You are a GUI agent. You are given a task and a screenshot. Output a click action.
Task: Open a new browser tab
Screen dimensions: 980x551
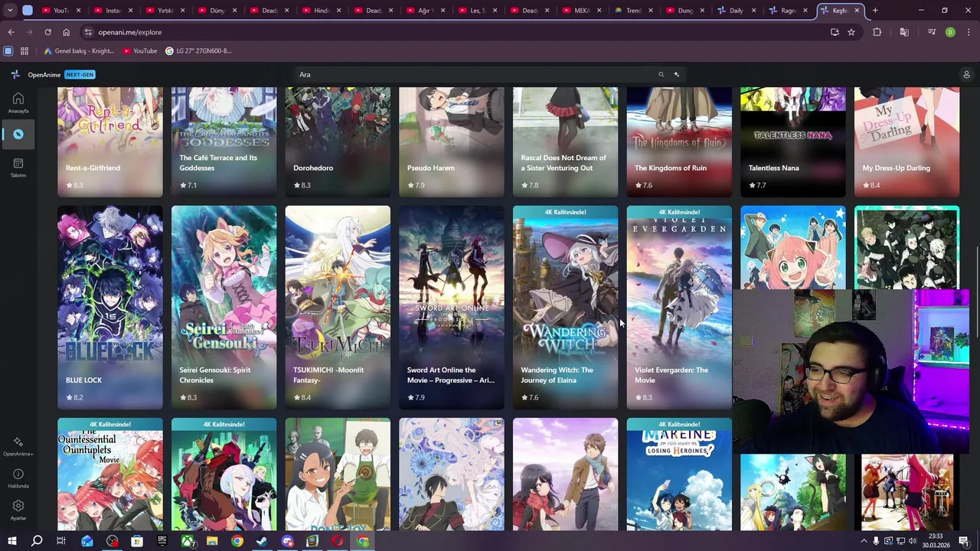[875, 11]
